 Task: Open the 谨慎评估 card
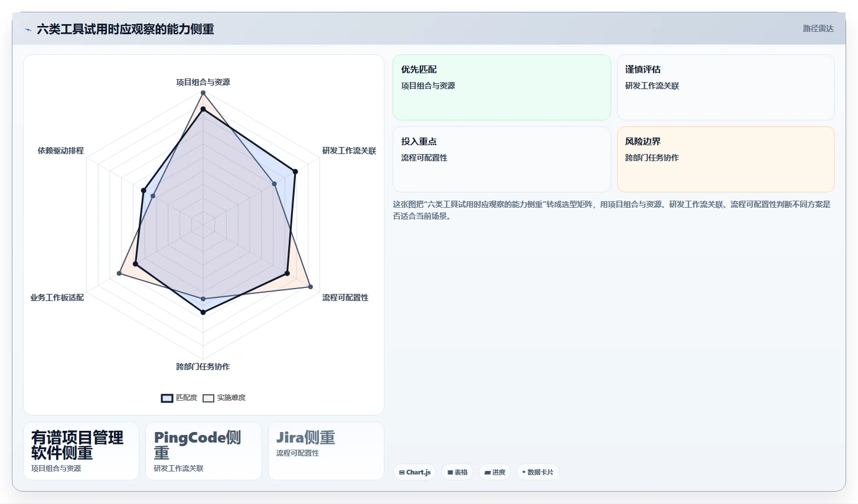[726, 87]
